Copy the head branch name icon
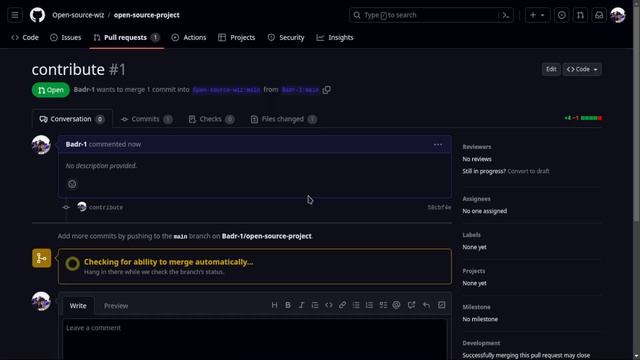Screen dimensions: 640x360 (x=327, y=90)
